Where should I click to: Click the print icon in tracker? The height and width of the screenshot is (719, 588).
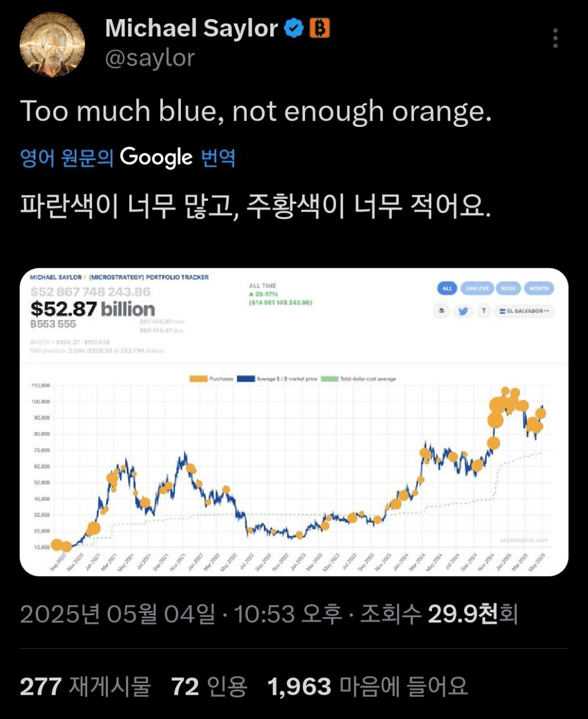pos(442,311)
